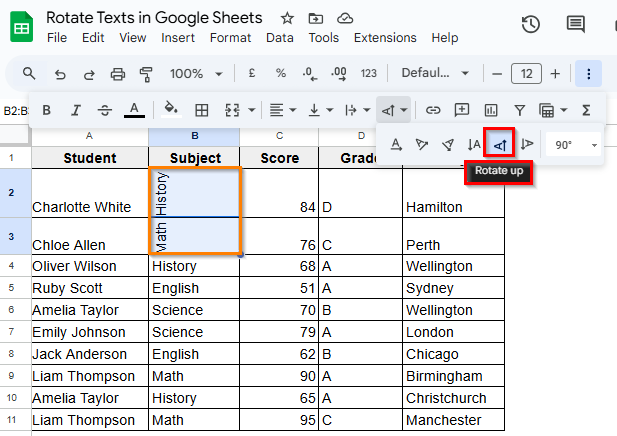
Task: Click the insert link icon
Action: [433, 110]
